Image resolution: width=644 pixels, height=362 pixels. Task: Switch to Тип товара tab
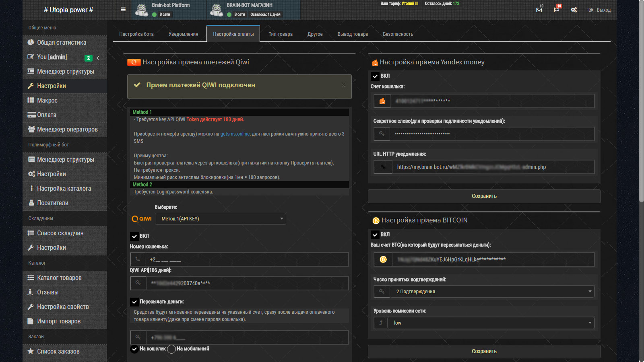(281, 34)
